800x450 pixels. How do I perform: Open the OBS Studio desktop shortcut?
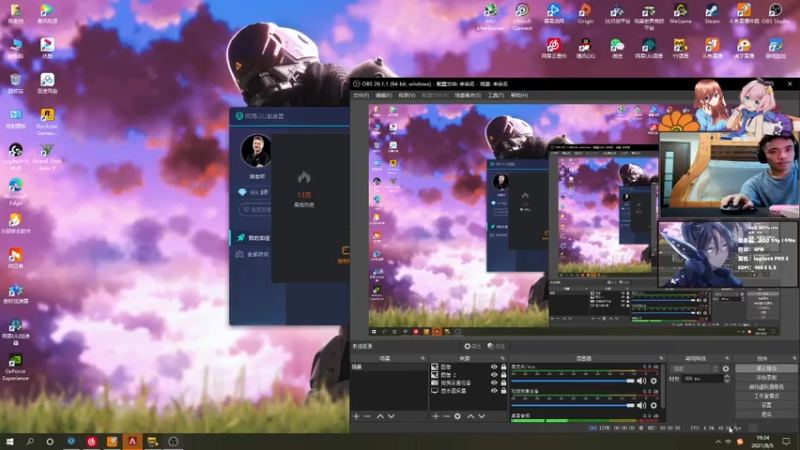click(x=776, y=14)
